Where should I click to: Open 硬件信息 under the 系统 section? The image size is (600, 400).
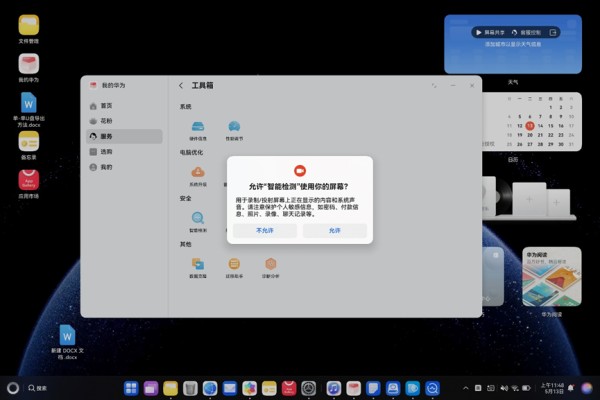click(198, 130)
